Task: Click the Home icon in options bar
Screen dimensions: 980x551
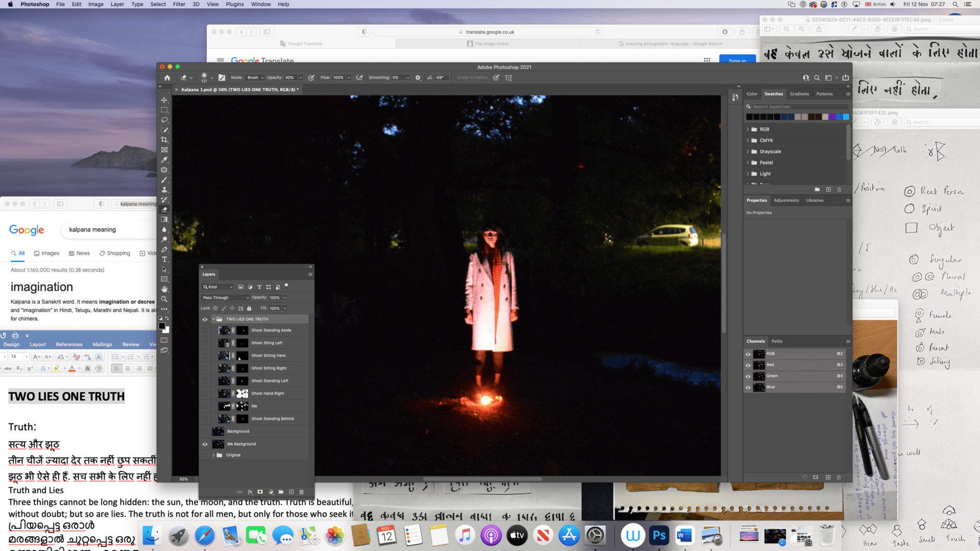Action: point(167,78)
